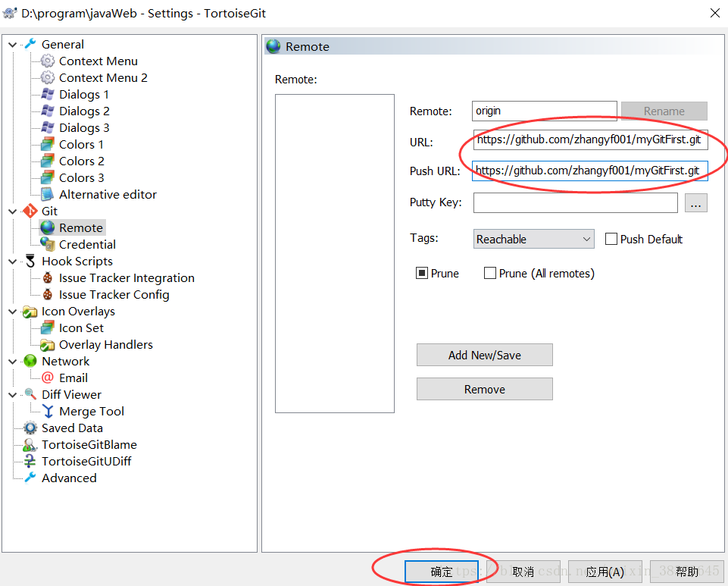Click the Colors 2 icon
Screen dimensions: 728x586
[x=48, y=161]
